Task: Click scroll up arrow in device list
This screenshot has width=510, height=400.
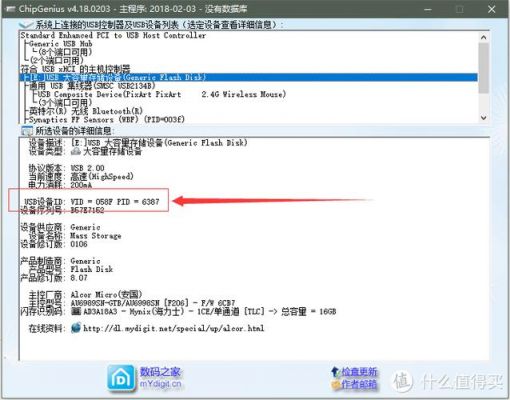Action: pyautogui.click(x=484, y=37)
